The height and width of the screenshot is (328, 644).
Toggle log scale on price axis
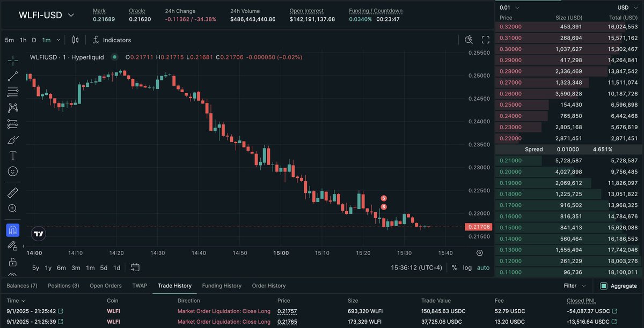click(x=467, y=267)
